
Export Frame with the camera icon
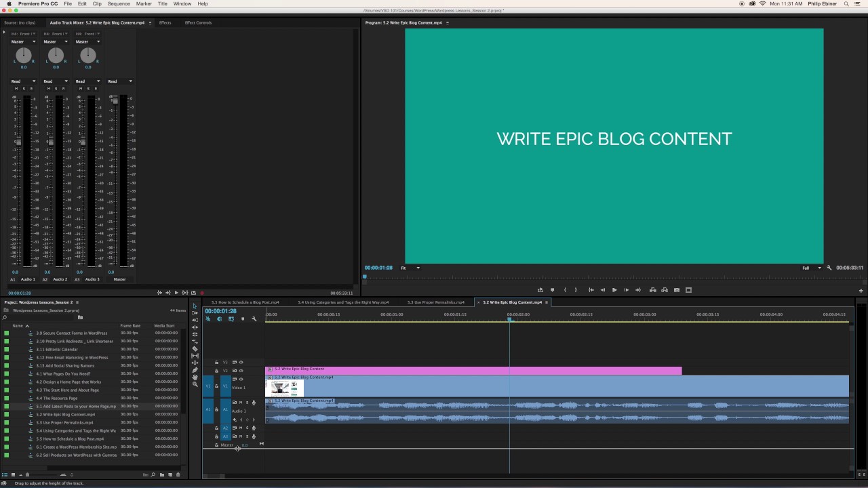(677, 290)
